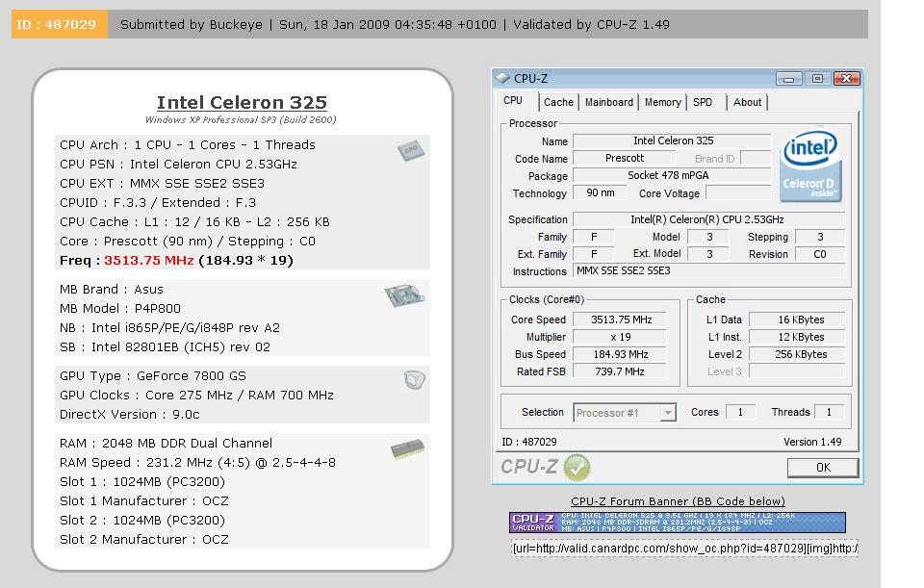Click the GPU Type : GeForce 7800 GS line
924x588 pixels.
click(x=153, y=376)
